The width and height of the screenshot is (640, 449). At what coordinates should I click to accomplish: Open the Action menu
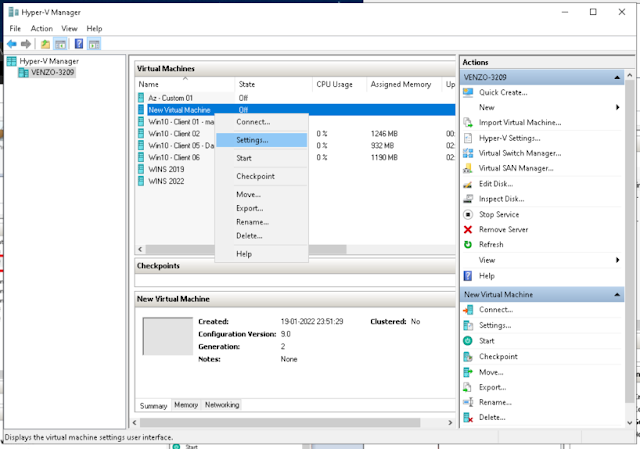(x=42, y=29)
